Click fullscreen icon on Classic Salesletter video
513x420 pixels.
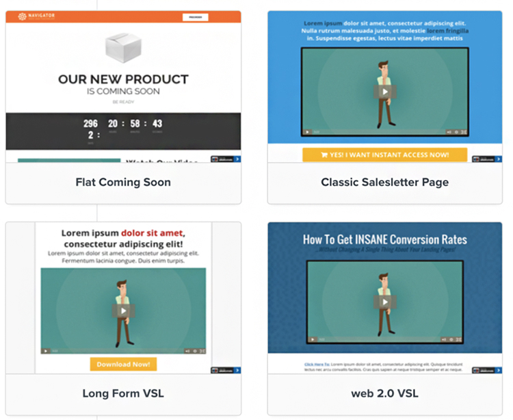pyautogui.click(x=463, y=131)
